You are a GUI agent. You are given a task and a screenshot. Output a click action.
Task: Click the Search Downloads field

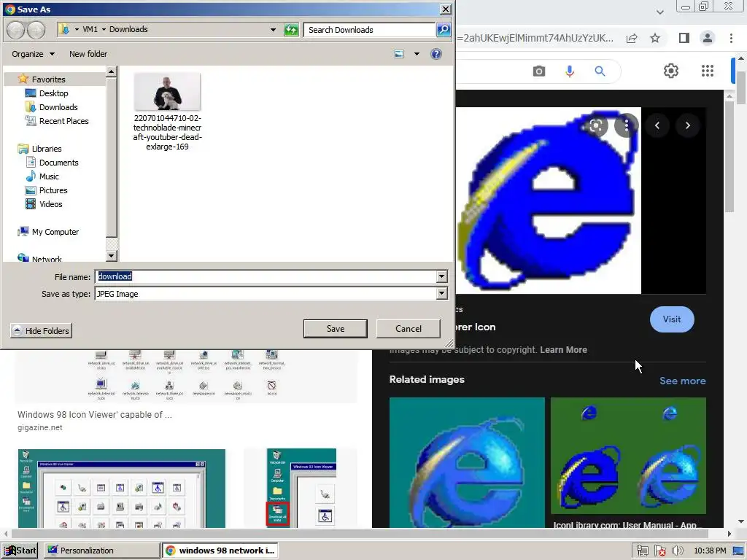369,29
